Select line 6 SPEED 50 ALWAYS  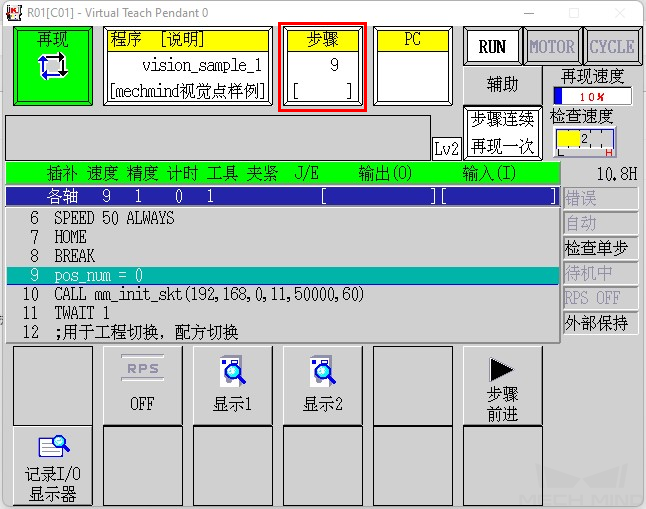click(x=283, y=218)
